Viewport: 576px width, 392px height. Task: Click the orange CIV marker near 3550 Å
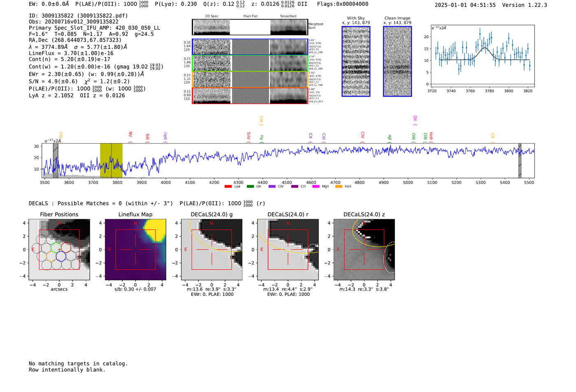coord(61,137)
